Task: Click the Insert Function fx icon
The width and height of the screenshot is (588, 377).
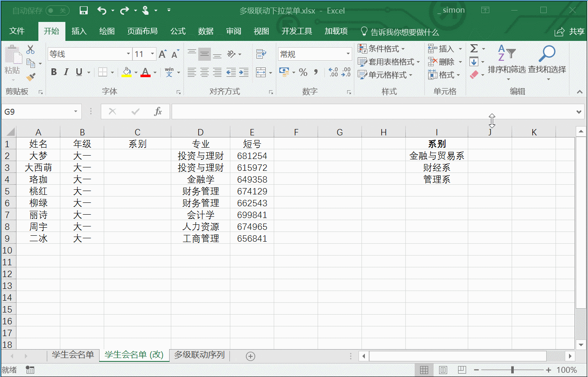Action: pos(158,111)
